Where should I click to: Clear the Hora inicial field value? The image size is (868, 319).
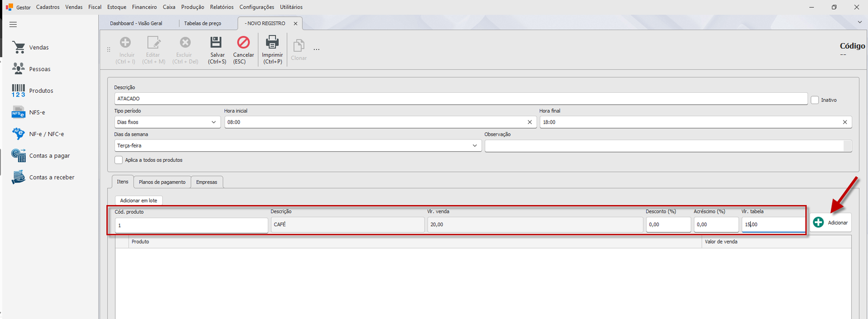click(x=529, y=122)
